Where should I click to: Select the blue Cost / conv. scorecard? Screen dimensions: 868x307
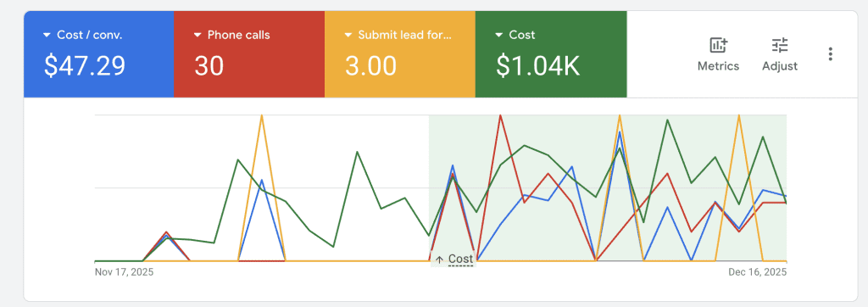tap(98, 54)
